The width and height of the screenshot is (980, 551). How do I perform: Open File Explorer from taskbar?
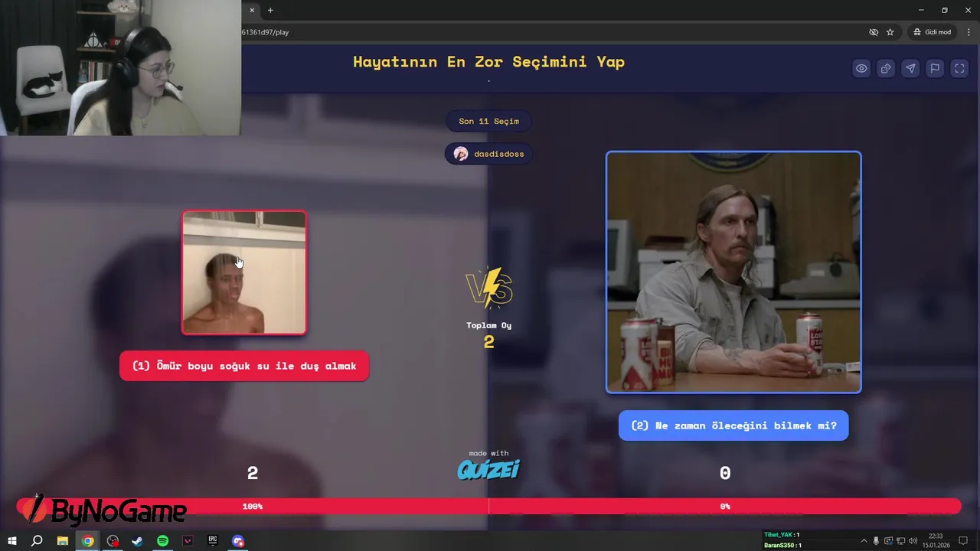tap(63, 541)
